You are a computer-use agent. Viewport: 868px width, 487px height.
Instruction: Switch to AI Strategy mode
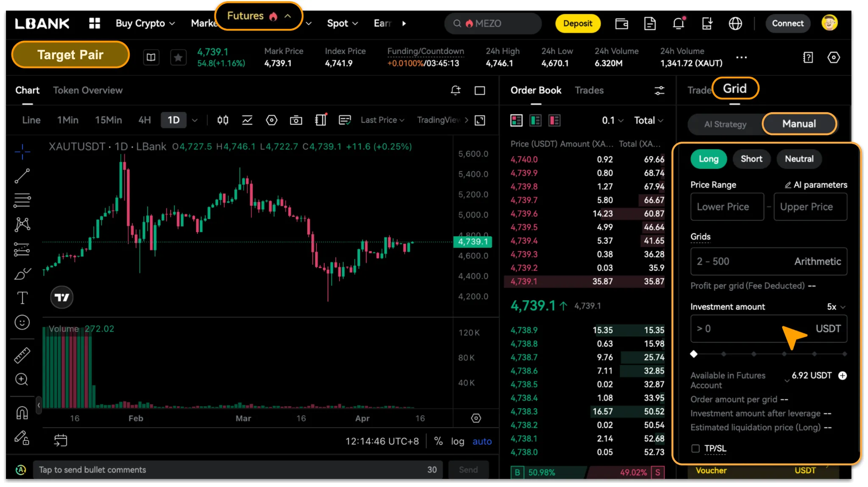(x=725, y=124)
